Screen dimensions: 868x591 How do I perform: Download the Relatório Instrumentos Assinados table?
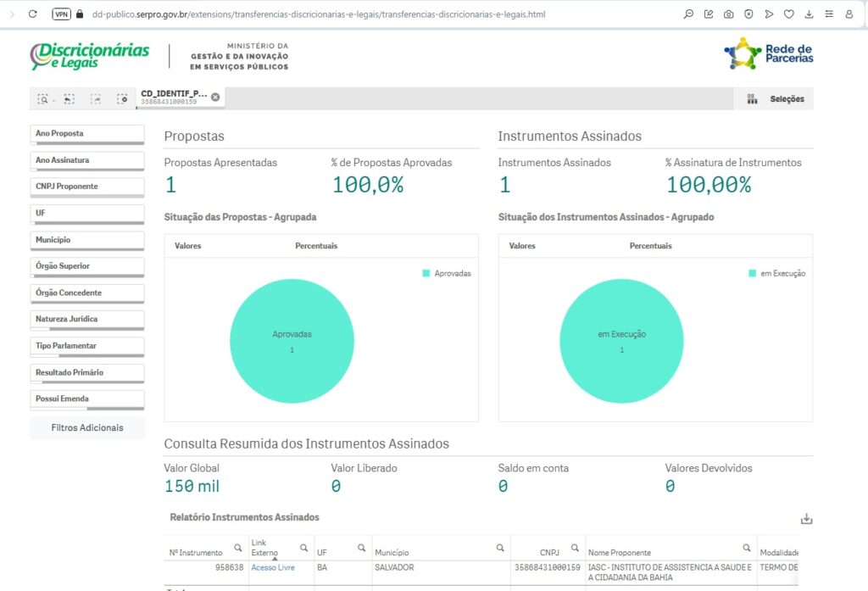(x=806, y=519)
